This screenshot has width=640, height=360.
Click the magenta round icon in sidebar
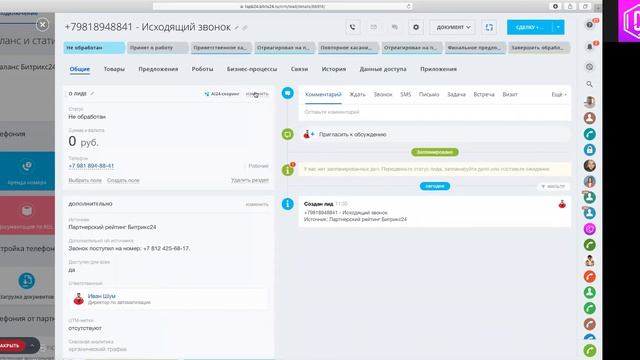589,229
